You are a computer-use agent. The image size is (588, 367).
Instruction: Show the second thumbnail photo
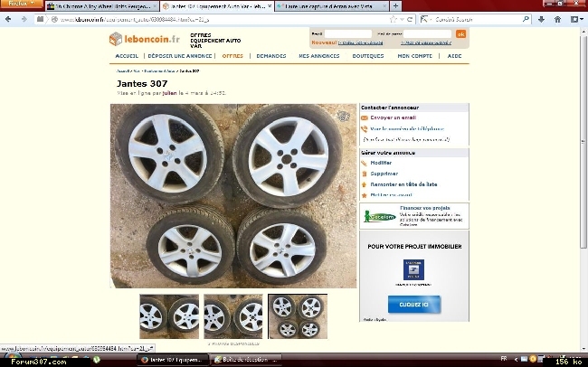pyautogui.click(x=233, y=316)
